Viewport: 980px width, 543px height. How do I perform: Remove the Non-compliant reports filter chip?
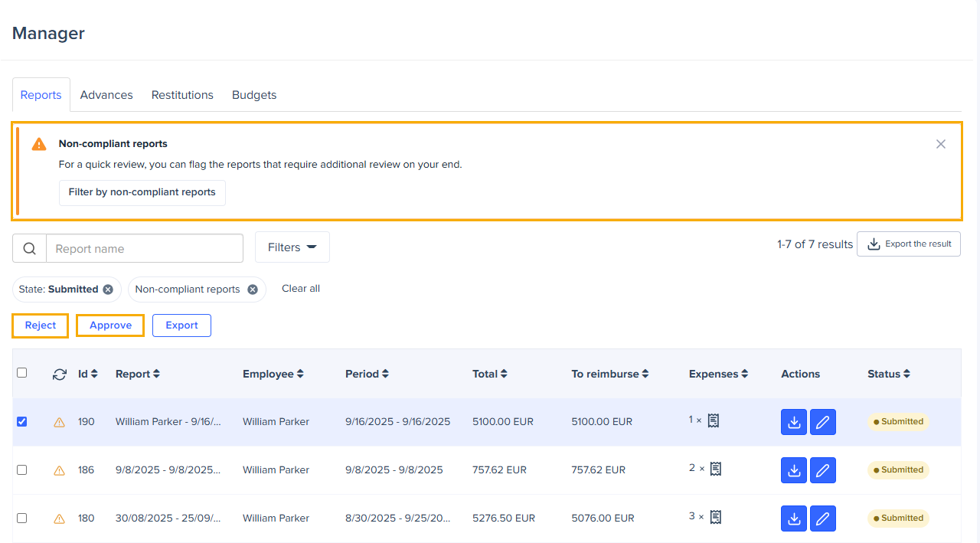coord(253,289)
